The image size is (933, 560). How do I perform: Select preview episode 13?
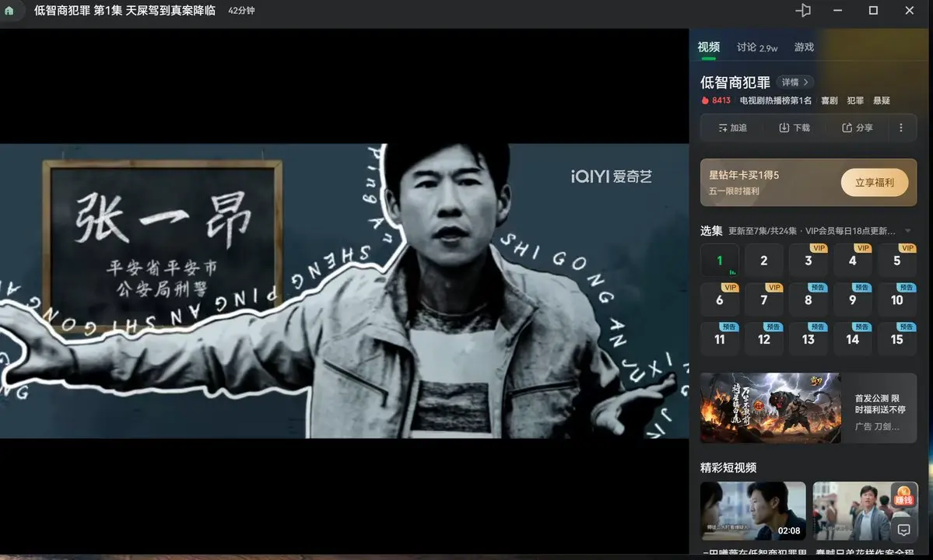tap(808, 339)
